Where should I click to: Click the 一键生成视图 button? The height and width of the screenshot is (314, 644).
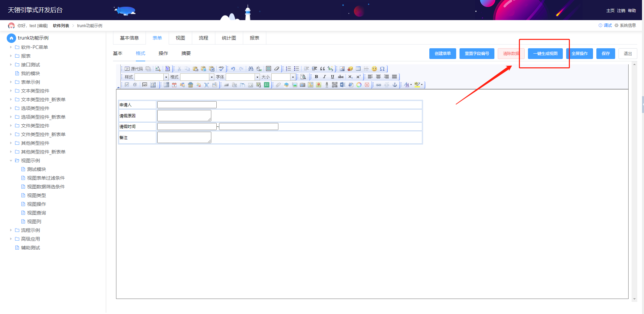tap(545, 54)
